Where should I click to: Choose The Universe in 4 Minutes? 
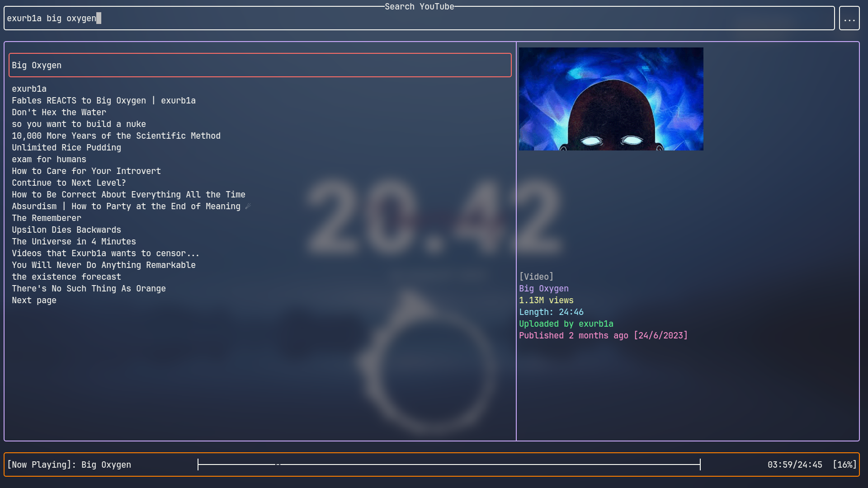click(74, 242)
